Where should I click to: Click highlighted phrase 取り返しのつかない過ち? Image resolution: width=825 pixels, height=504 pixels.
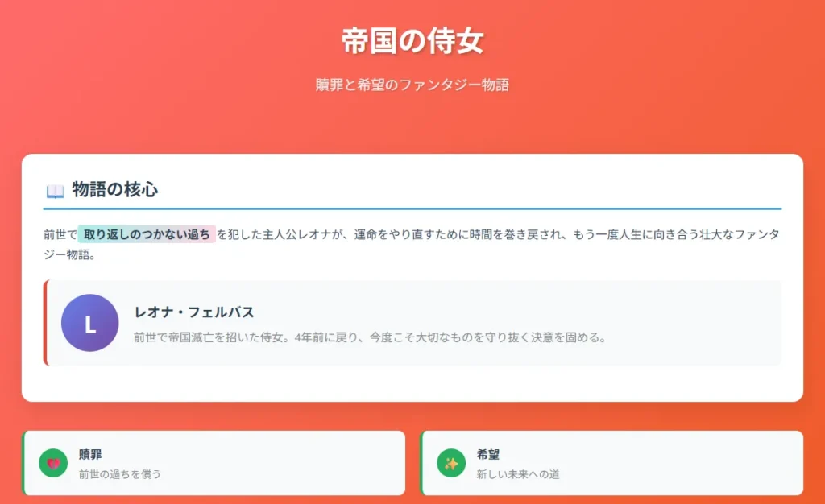147,234
